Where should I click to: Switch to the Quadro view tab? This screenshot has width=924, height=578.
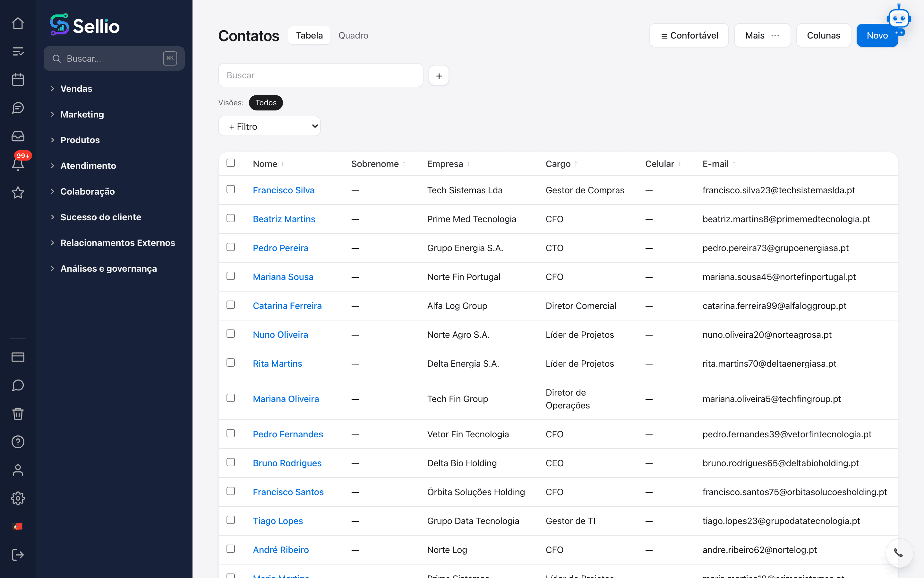pos(353,36)
